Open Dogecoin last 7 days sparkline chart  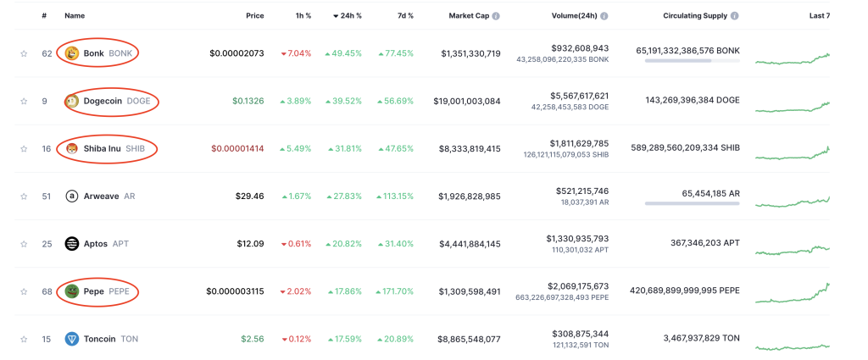pos(792,106)
